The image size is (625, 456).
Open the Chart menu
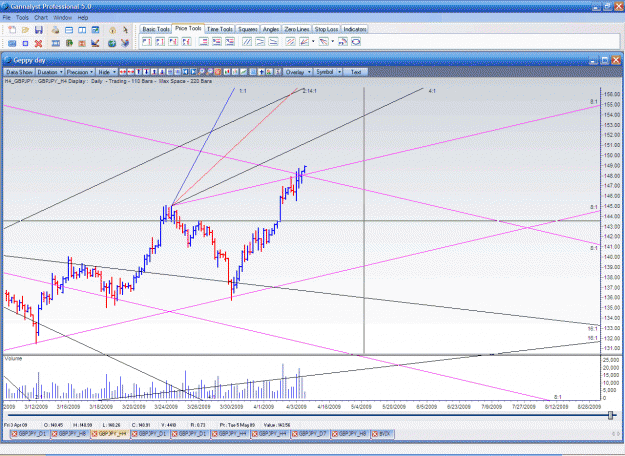pyautogui.click(x=41, y=18)
